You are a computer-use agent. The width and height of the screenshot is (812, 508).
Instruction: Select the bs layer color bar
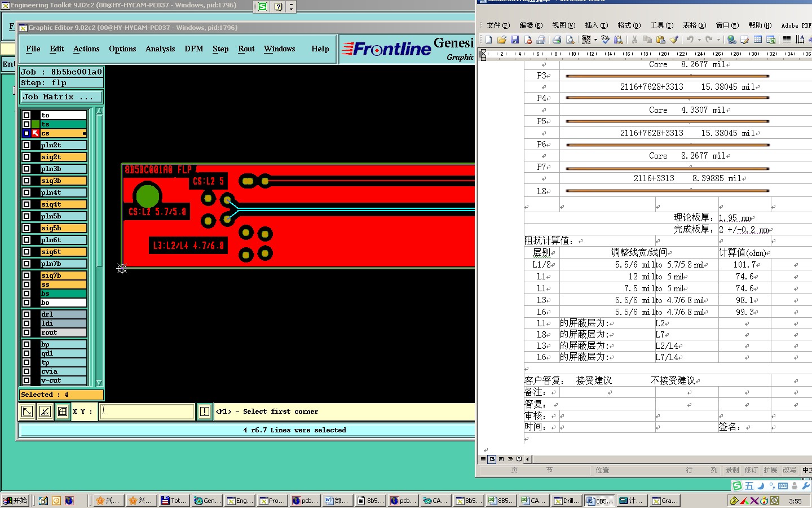tap(64, 294)
